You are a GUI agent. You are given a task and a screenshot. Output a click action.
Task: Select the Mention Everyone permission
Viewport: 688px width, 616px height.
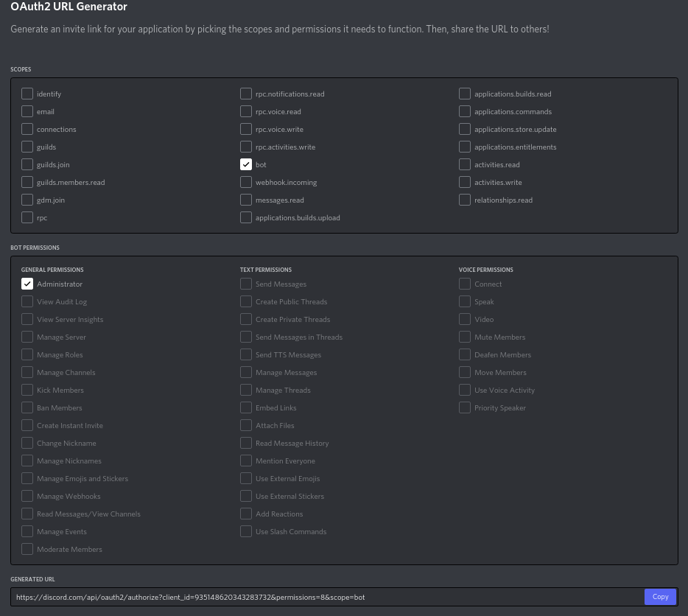[x=246, y=461]
